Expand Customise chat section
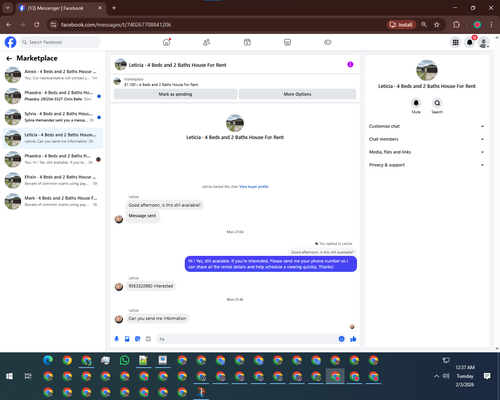This screenshot has height=400, width=500. 426,126
